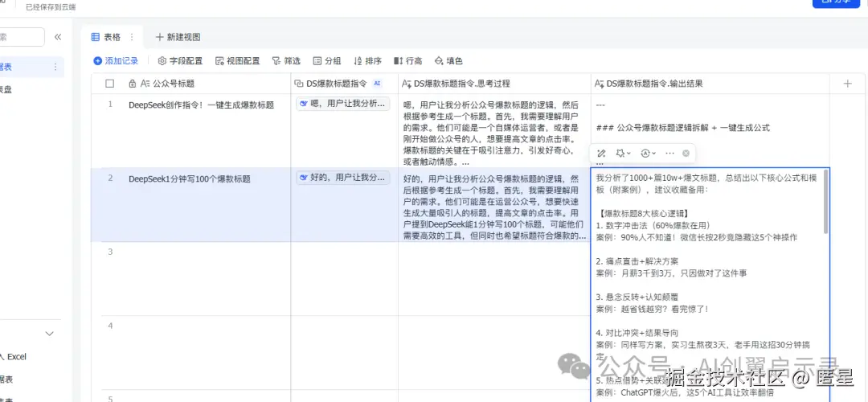This screenshot has width=868, height=402.
Task: Collapse the sidebar with double-chevron icon
Action: [58, 37]
